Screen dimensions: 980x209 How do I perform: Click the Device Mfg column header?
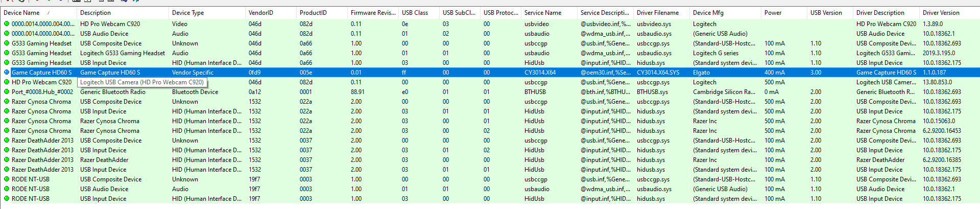[725, 13]
